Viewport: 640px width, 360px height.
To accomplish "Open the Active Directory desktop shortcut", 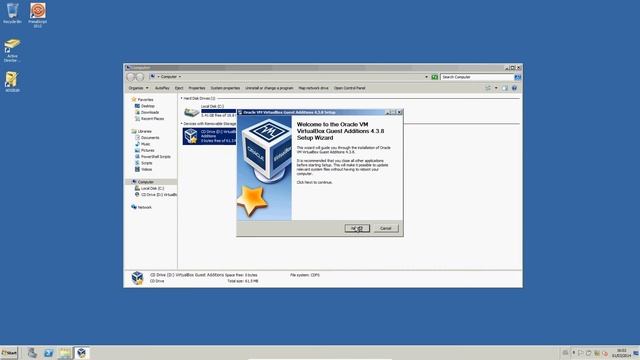I will pyautogui.click(x=12, y=51).
